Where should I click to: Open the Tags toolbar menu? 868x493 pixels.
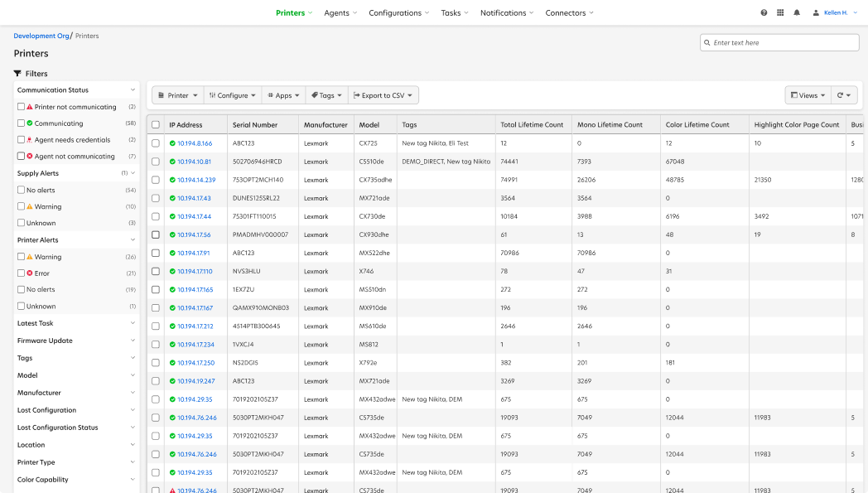click(x=326, y=94)
